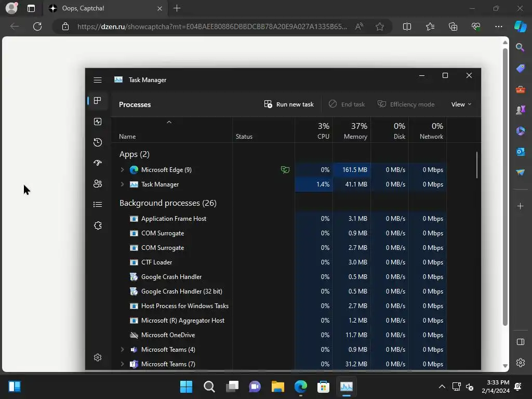Expand Microsoft Teams (7) process group
The height and width of the screenshot is (399, 532).
click(123, 364)
